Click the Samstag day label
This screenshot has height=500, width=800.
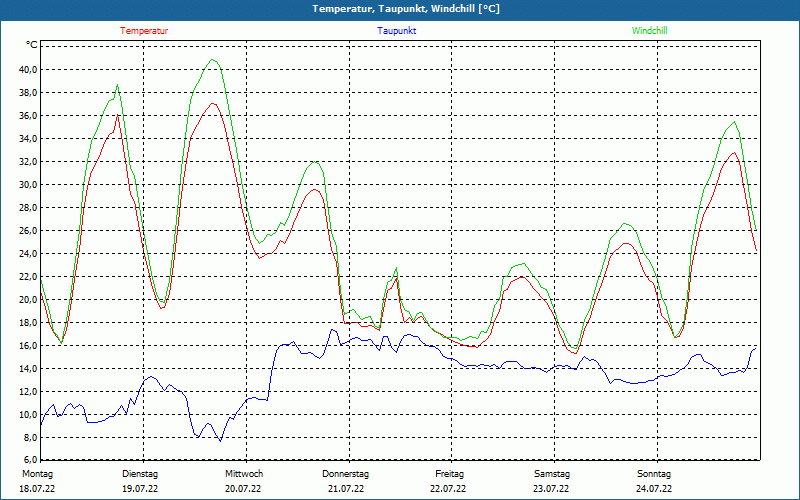[x=552, y=474]
